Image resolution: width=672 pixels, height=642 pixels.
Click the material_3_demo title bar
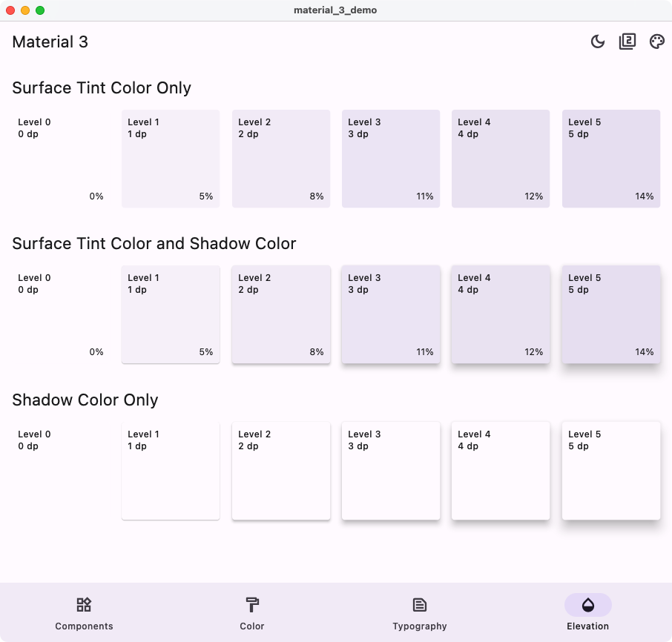coord(336,10)
